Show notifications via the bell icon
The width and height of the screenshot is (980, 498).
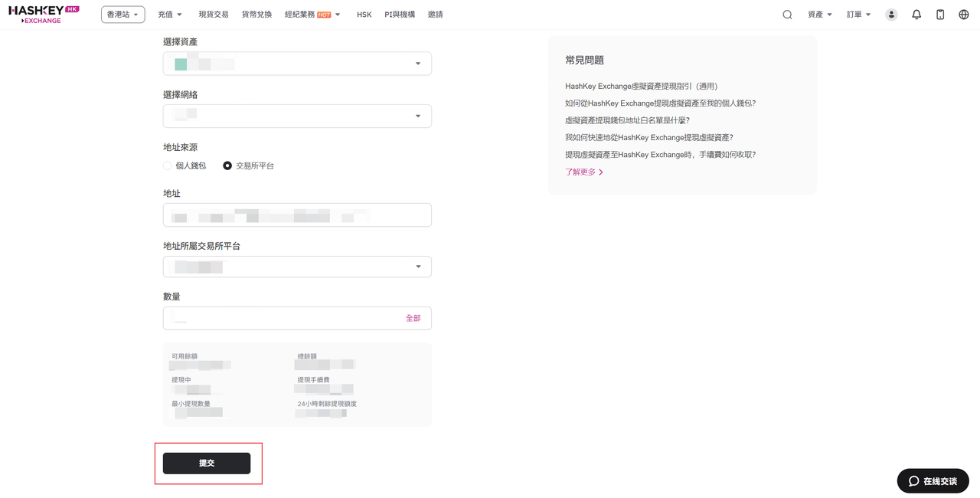916,15
